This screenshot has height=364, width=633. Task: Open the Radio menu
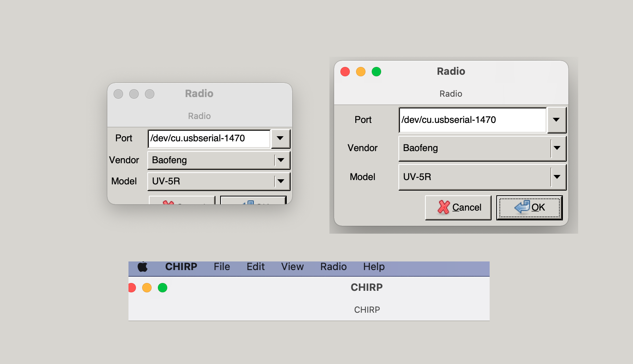pos(333,267)
